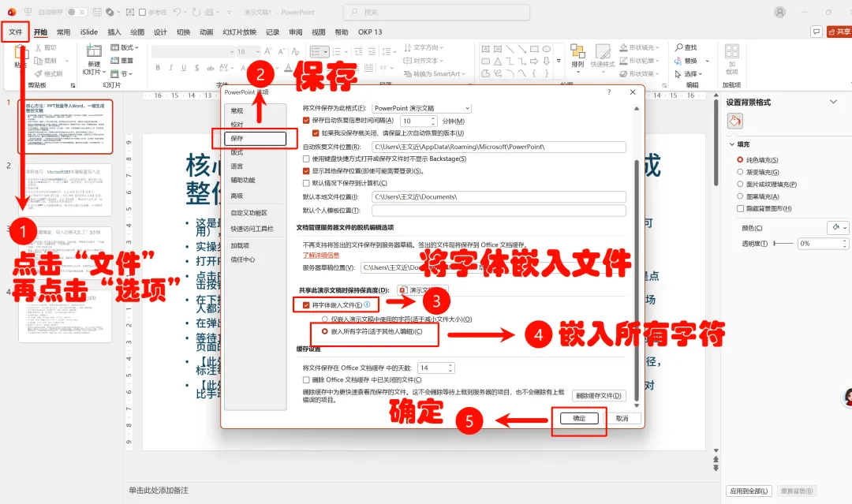Toggle the 自动保存 AutoSave switch
The image size is (852, 504).
click(77, 12)
